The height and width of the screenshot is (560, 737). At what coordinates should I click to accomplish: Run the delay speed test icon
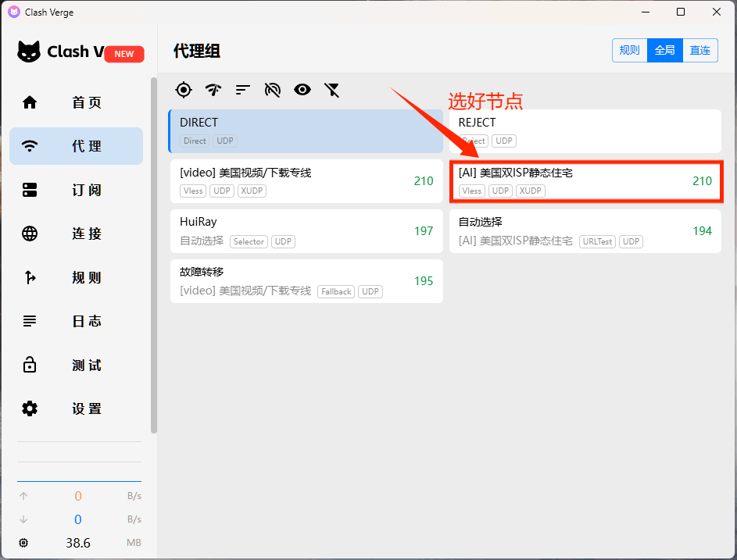point(213,90)
